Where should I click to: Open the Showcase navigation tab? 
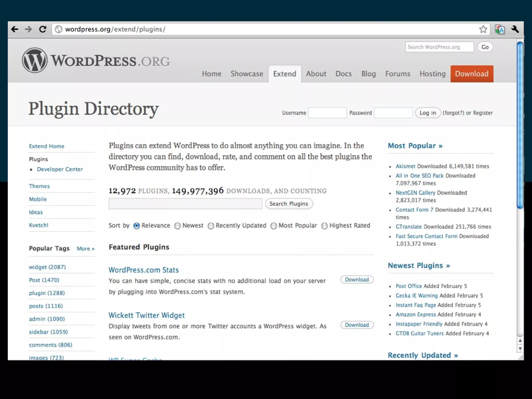pyautogui.click(x=247, y=74)
